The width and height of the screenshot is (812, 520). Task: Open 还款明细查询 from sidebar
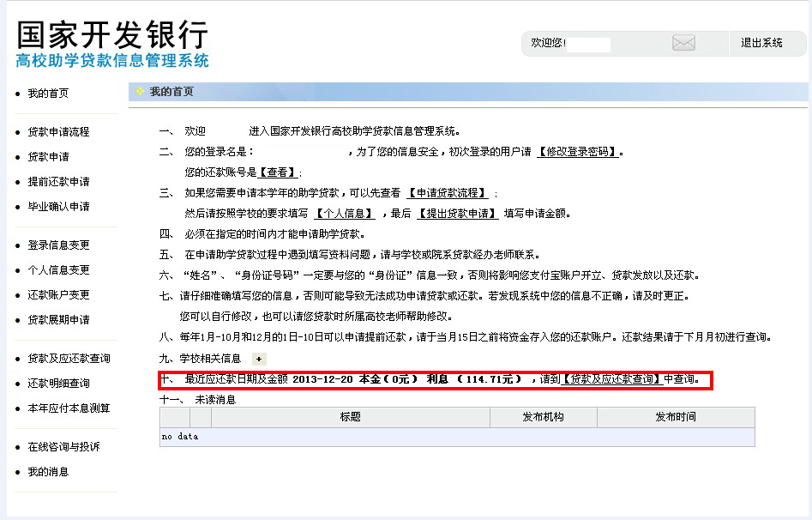click(x=58, y=384)
